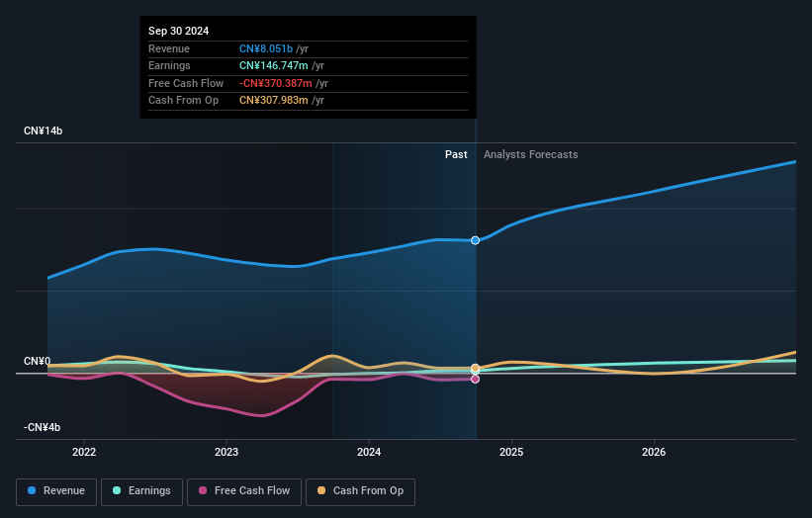Viewport: 812px width, 518px height.
Task: Toggle the Revenue legend button
Action: pyautogui.click(x=56, y=491)
